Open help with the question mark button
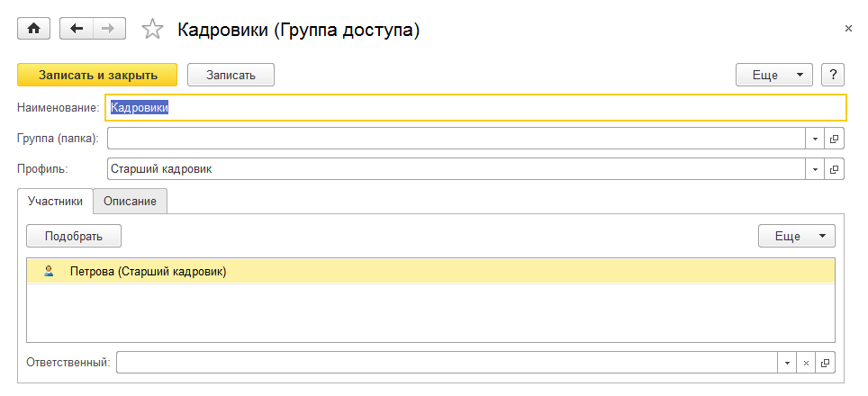Viewport: 868px width, 396px height. 833,75
